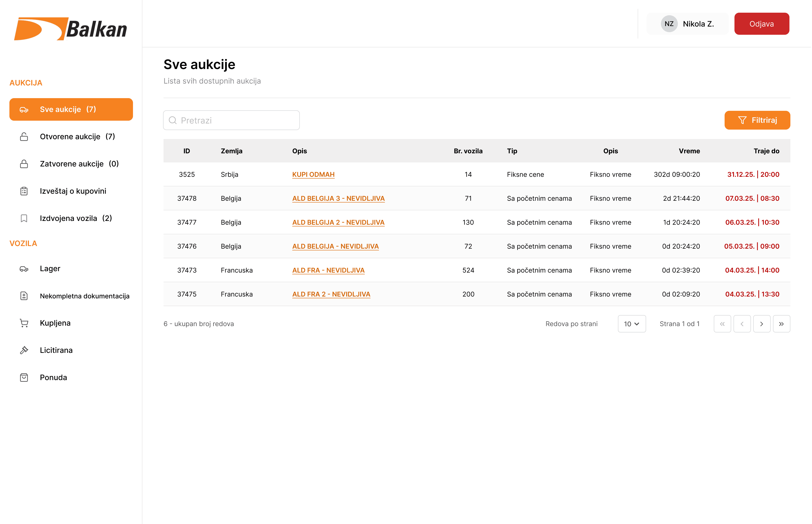Click auction ID 37476 cell
Image resolution: width=812 pixels, height=524 pixels.
click(187, 246)
